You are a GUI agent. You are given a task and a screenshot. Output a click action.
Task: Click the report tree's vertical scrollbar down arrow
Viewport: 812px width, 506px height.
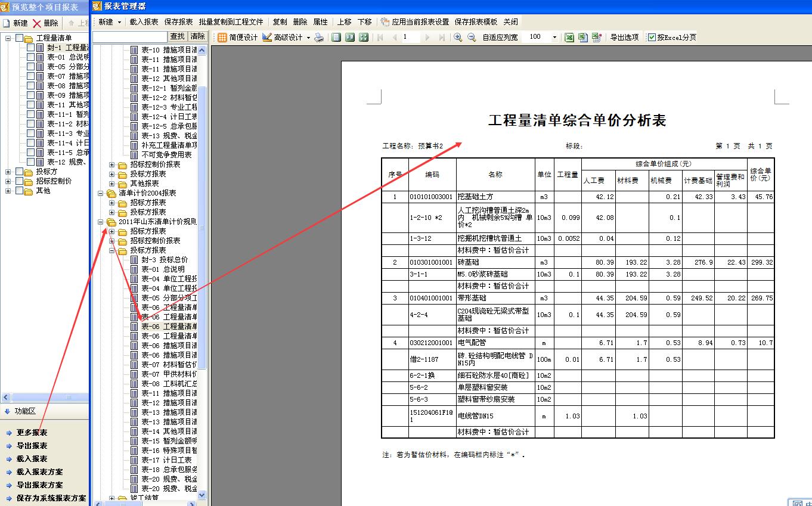(202, 495)
